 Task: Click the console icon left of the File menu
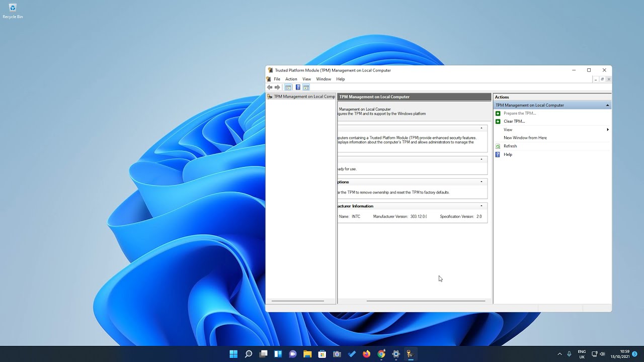[269, 79]
